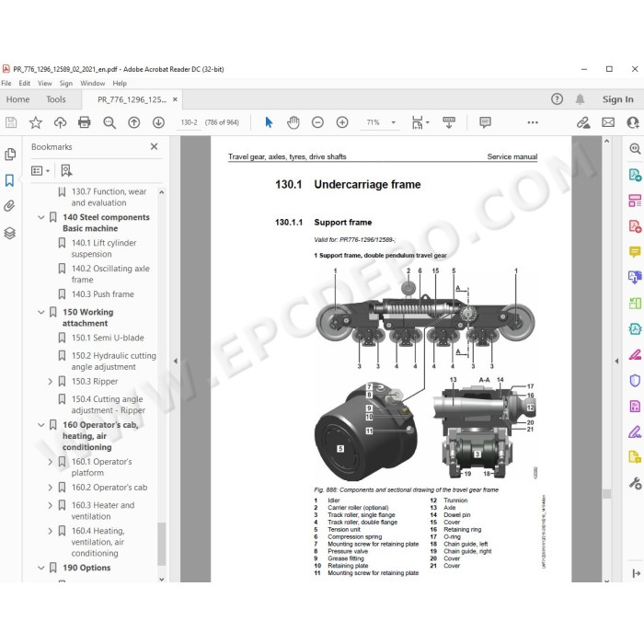This screenshot has width=644, height=644.
Task: Close the PR_776_1296 document tab
Action: 175,99
